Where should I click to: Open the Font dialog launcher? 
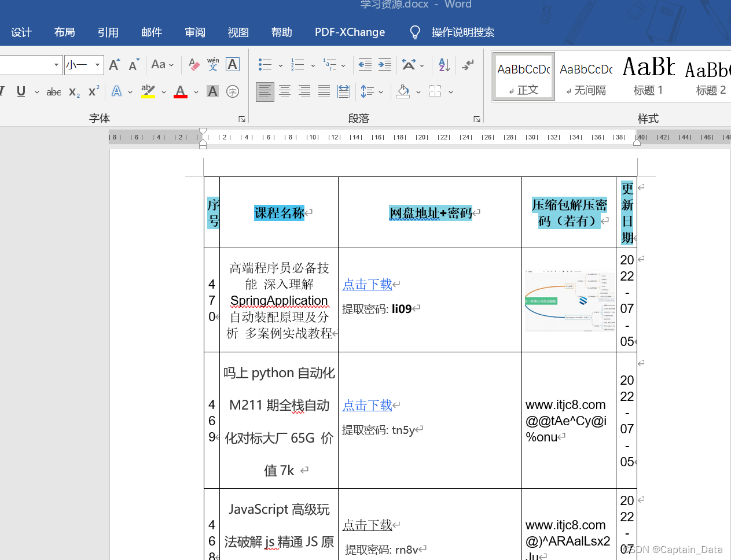(x=242, y=119)
